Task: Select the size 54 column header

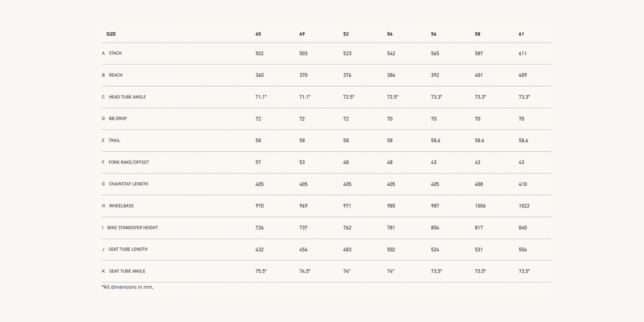Action: (390, 34)
